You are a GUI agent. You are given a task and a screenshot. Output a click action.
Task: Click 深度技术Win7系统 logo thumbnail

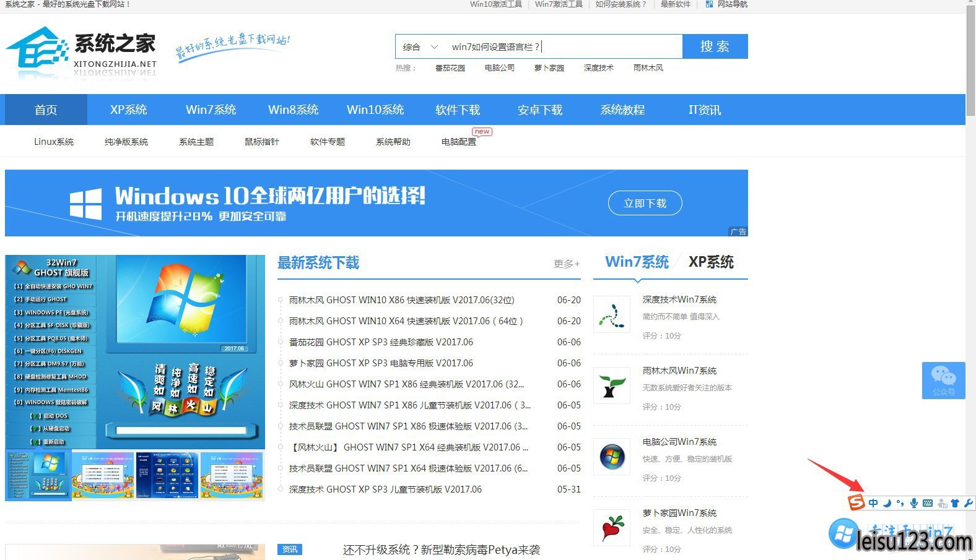[x=612, y=314]
